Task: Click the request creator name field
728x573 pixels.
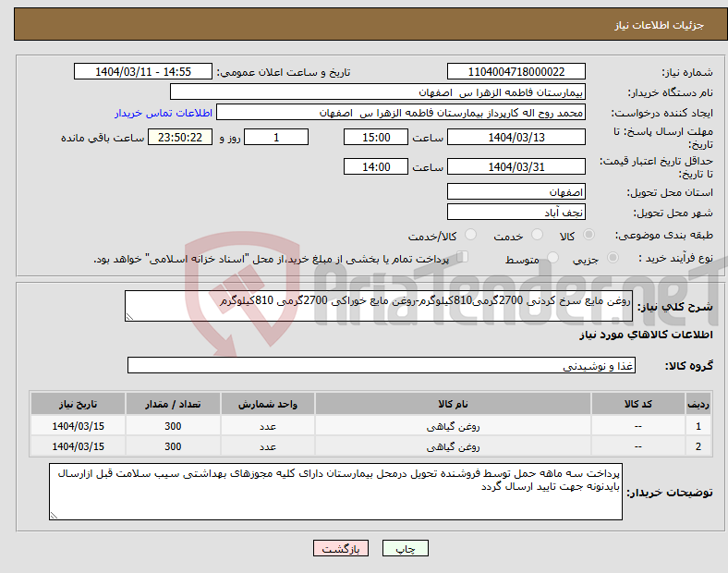Action: (401, 113)
